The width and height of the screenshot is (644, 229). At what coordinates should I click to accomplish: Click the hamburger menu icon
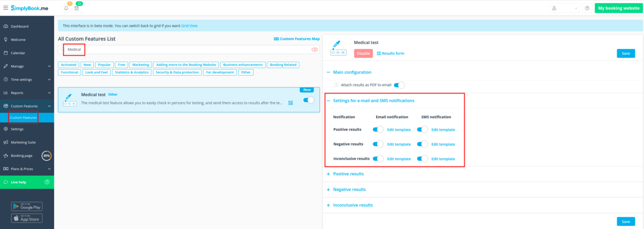point(5,8)
